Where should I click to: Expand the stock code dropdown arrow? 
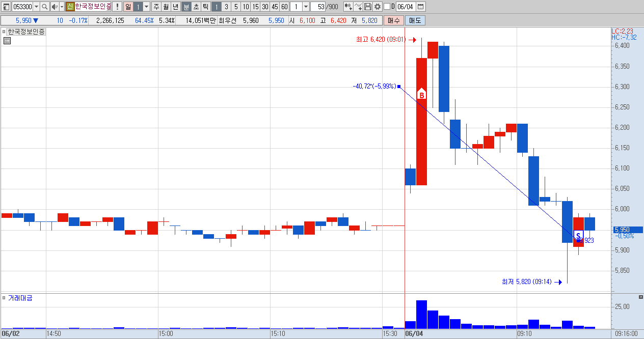[x=36, y=7]
